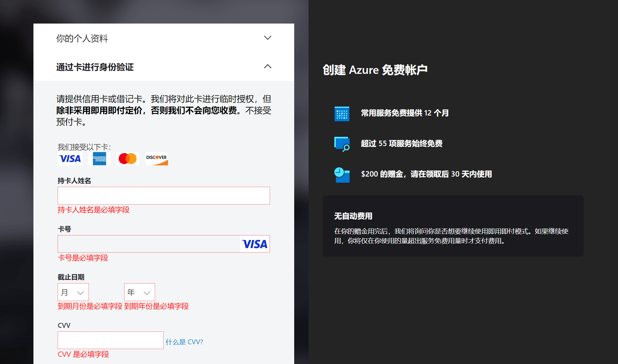Expand the 你的个人资料 section chevron
Image resolution: width=618 pixels, height=364 pixels.
pos(268,38)
